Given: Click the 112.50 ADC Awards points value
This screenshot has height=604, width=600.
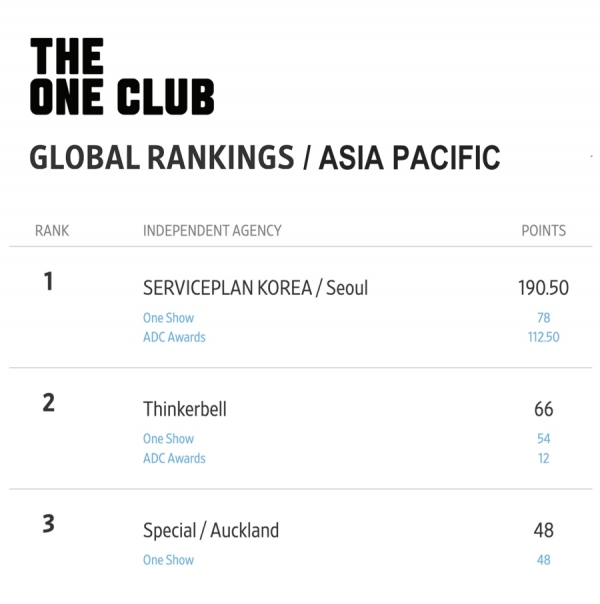Looking at the screenshot, I should 543,337.
